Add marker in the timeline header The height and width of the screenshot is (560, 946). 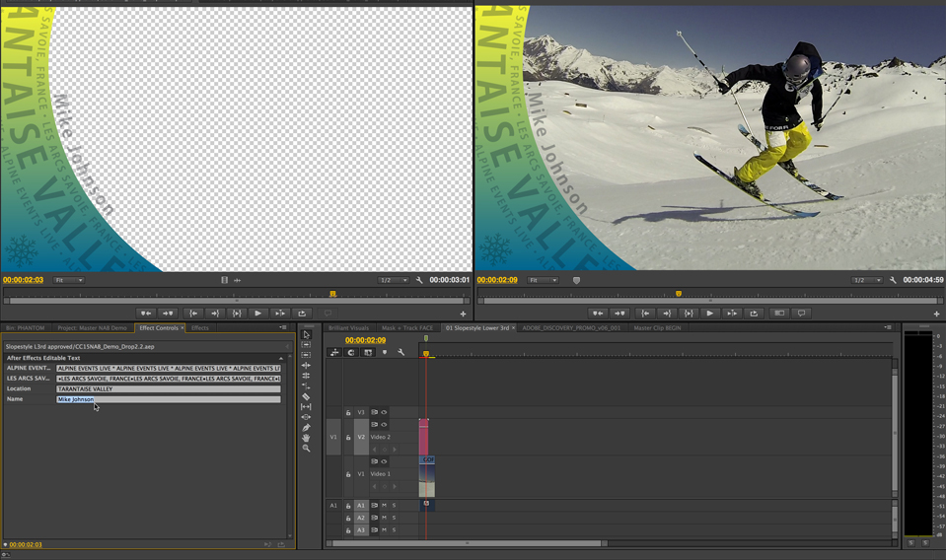(385, 352)
